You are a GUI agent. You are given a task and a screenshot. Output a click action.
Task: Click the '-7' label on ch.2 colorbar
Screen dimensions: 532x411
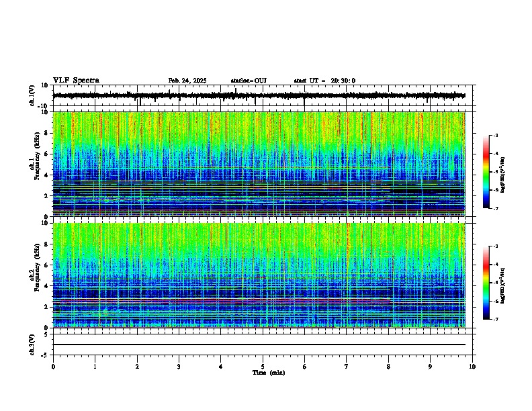pos(495,319)
